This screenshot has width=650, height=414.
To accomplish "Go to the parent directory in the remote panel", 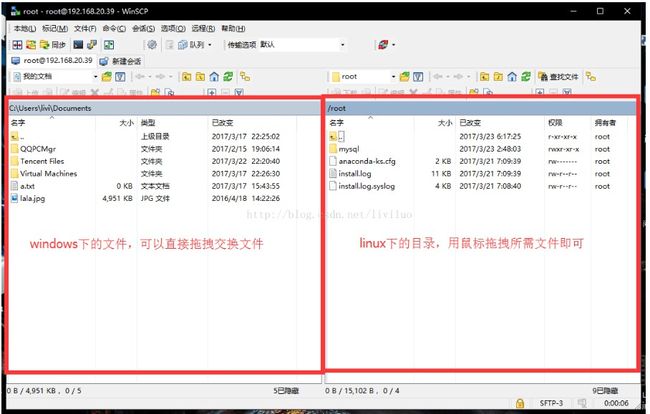I will (x=485, y=77).
